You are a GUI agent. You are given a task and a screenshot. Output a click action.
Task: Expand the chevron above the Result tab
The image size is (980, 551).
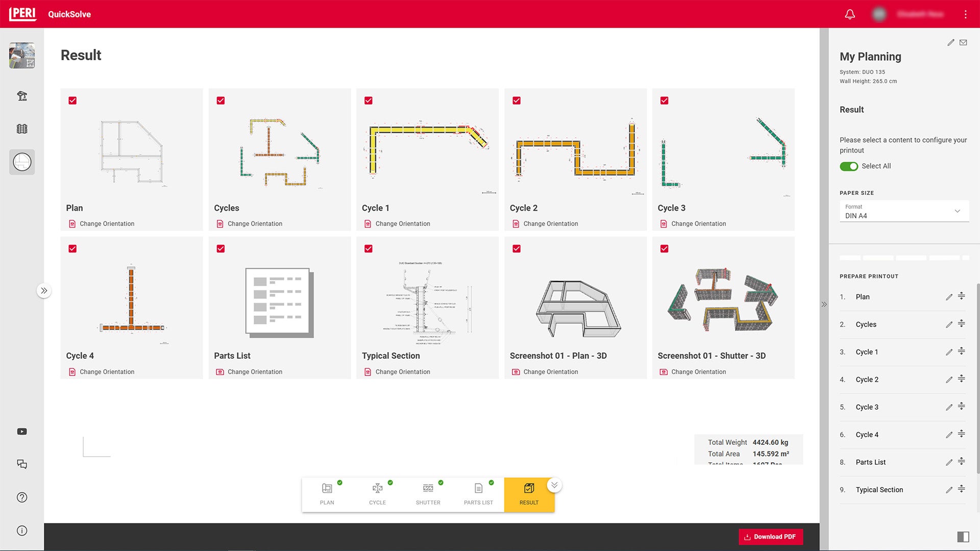554,485
